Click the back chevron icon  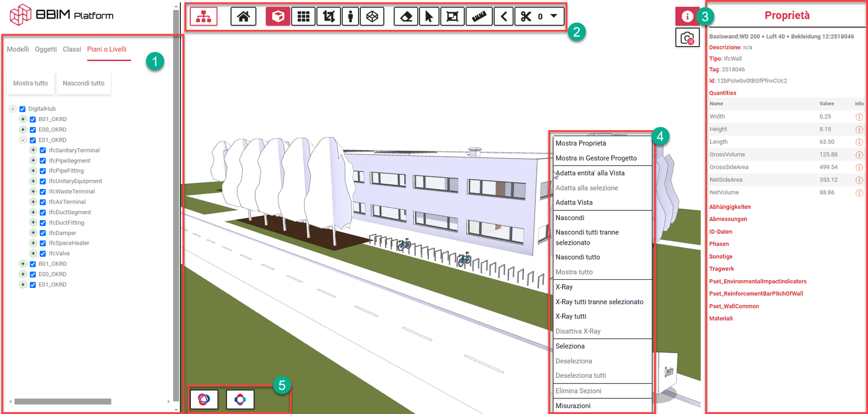click(x=503, y=17)
